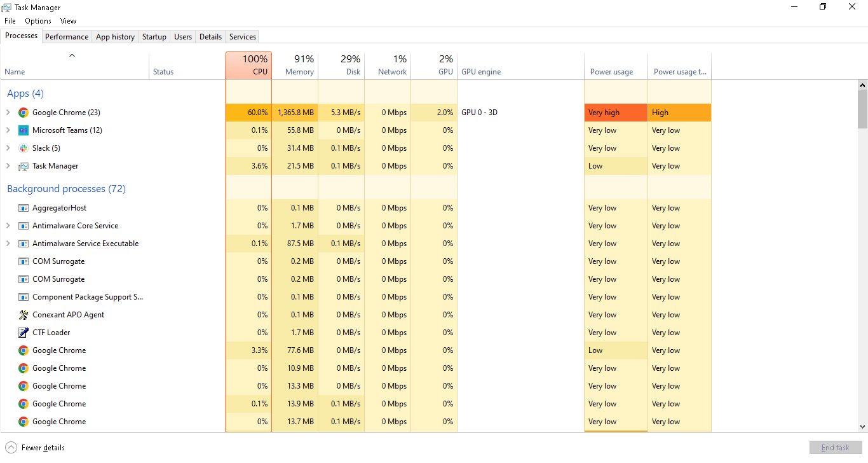
Task: Switch to the Users tab
Action: coord(183,37)
